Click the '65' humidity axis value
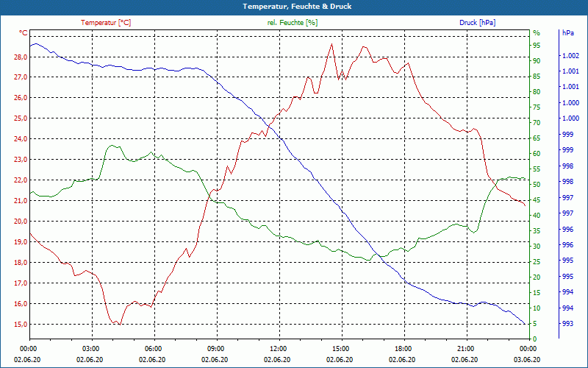This screenshot has width=588, height=368. pyautogui.click(x=537, y=138)
